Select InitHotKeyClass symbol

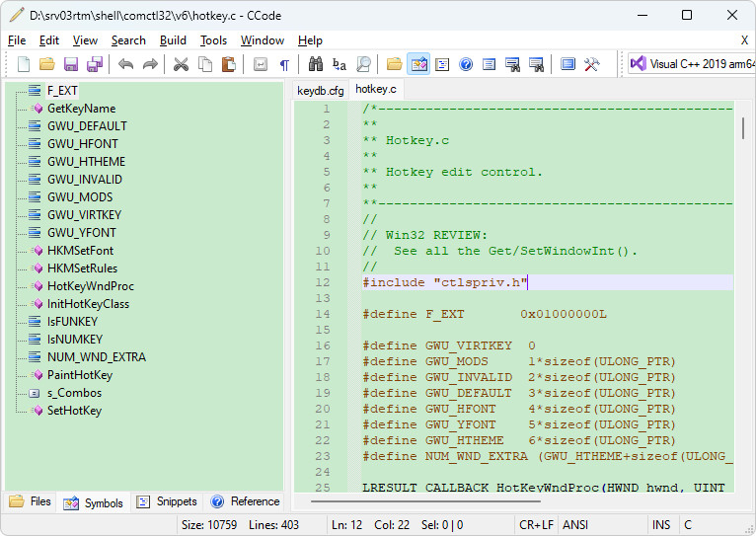pyautogui.click(x=88, y=304)
